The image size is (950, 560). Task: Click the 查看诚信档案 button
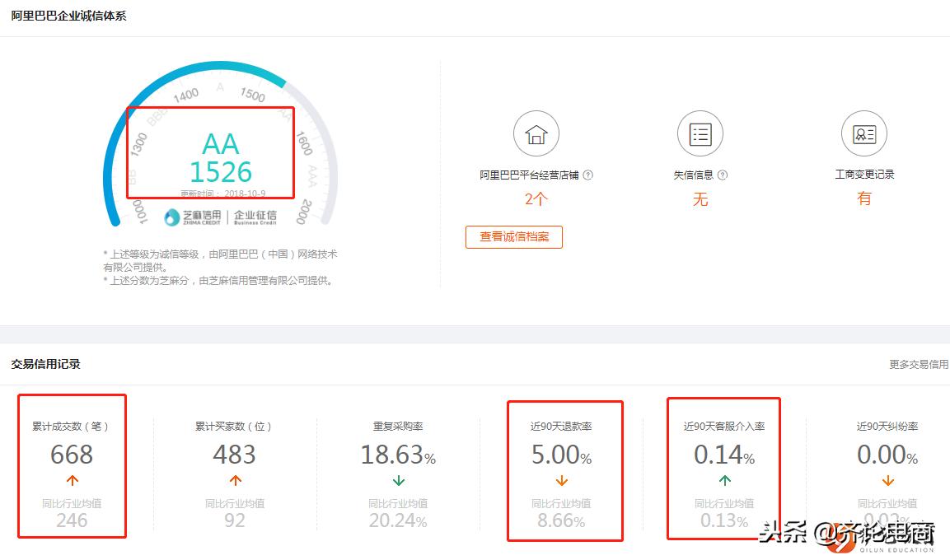click(514, 237)
